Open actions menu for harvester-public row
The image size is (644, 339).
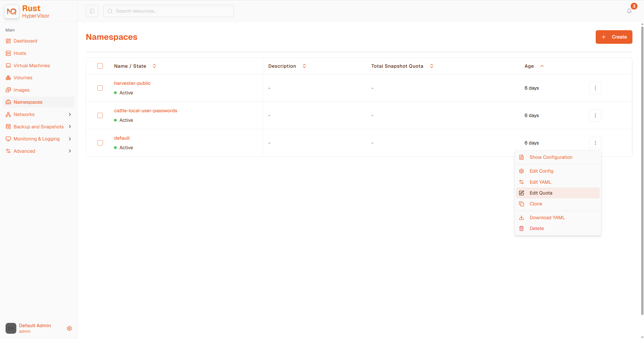point(595,88)
